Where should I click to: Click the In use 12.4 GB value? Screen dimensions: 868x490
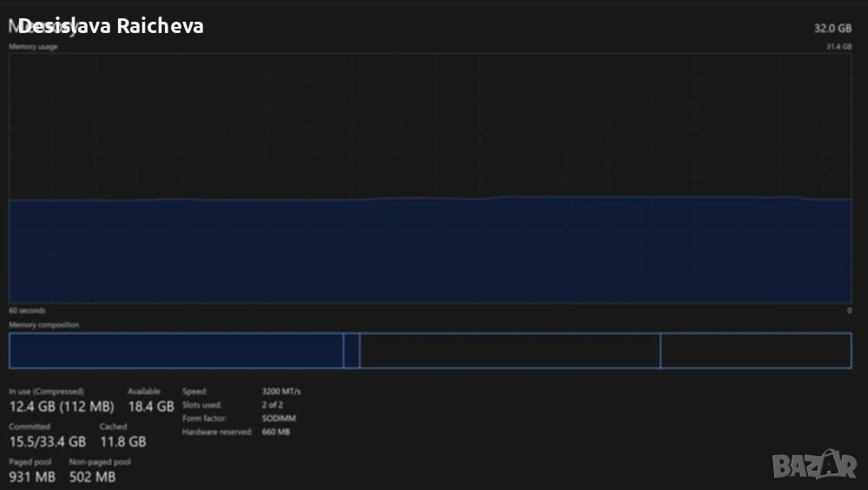tap(61, 407)
